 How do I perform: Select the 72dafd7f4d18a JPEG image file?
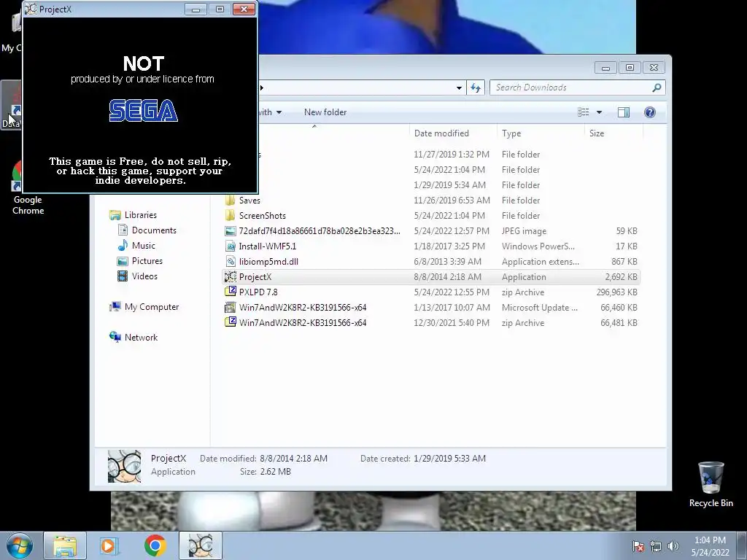pyautogui.click(x=431, y=231)
